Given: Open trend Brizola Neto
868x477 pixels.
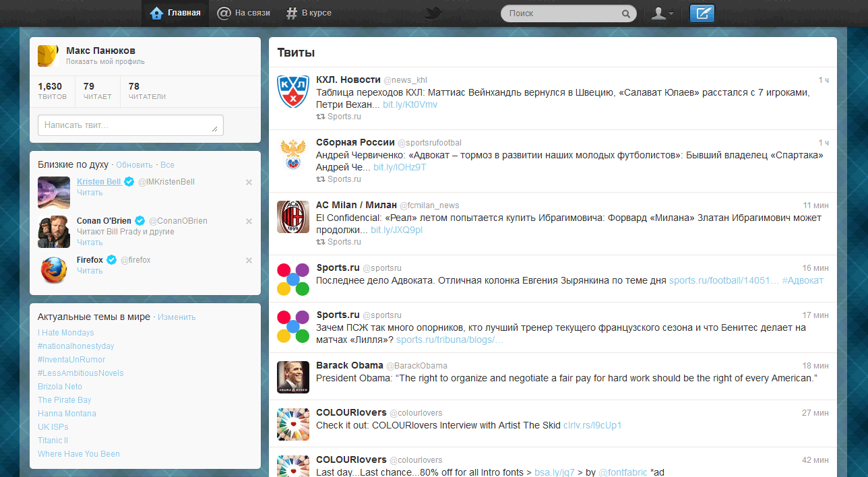Looking at the screenshot, I should pyautogui.click(x=60, y=387).
